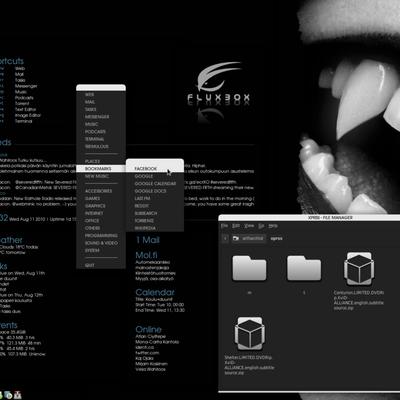This screenshot has height=400, width=400.
Task: Open the Google Docs bookmark
Action: tap(155, 191)
